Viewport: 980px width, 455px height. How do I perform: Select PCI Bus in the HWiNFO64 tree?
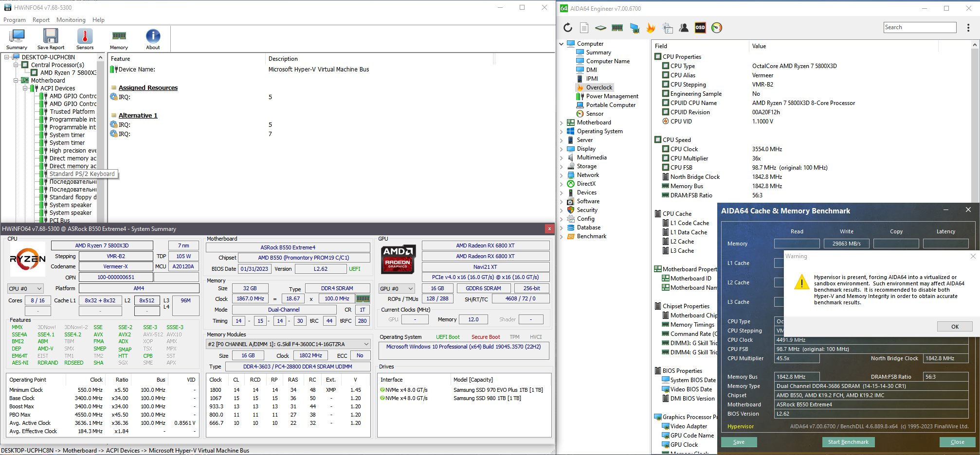59,220
